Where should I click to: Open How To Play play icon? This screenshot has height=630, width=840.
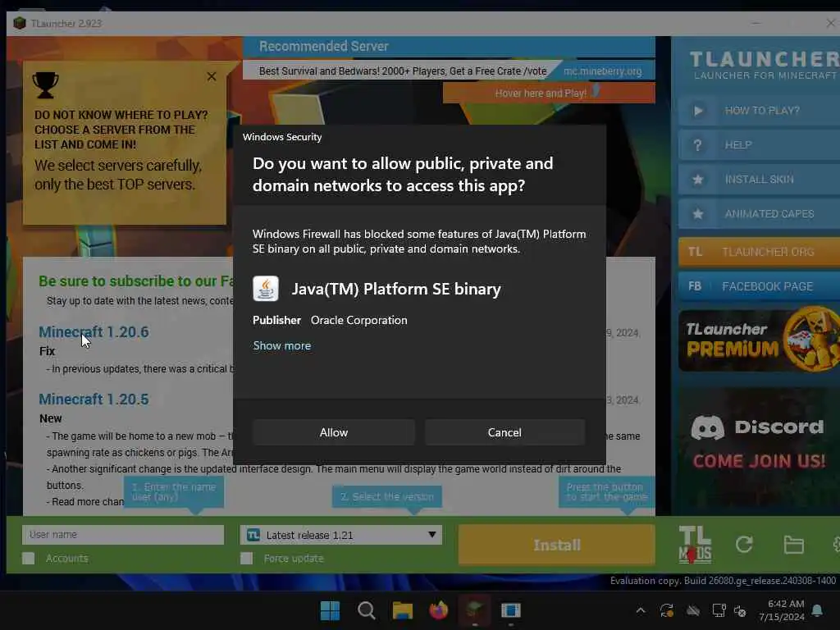coord(697,111)
